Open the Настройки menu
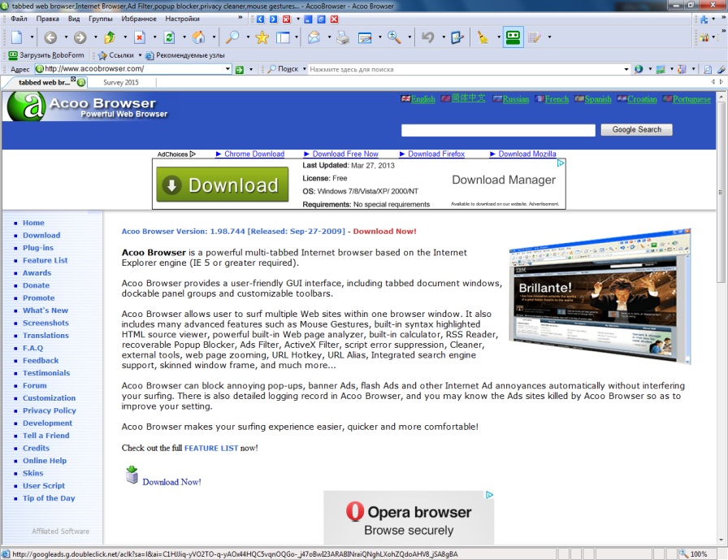Viewport: 728px width, 560px height. (x=182, y=19)
